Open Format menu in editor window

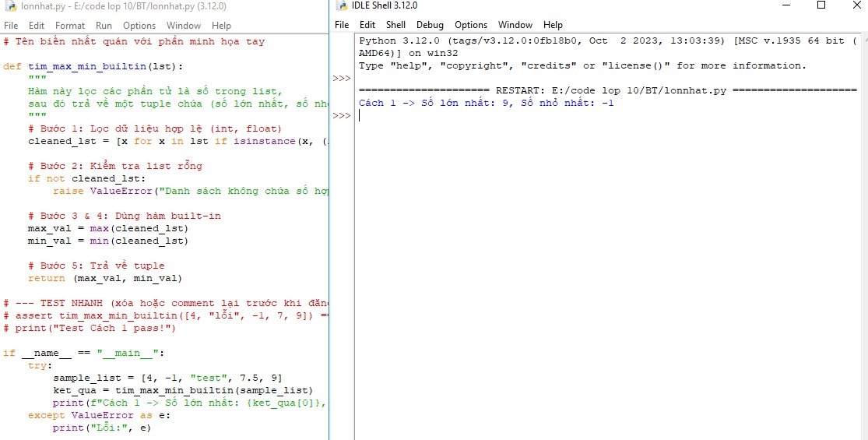tap(70, 26)
